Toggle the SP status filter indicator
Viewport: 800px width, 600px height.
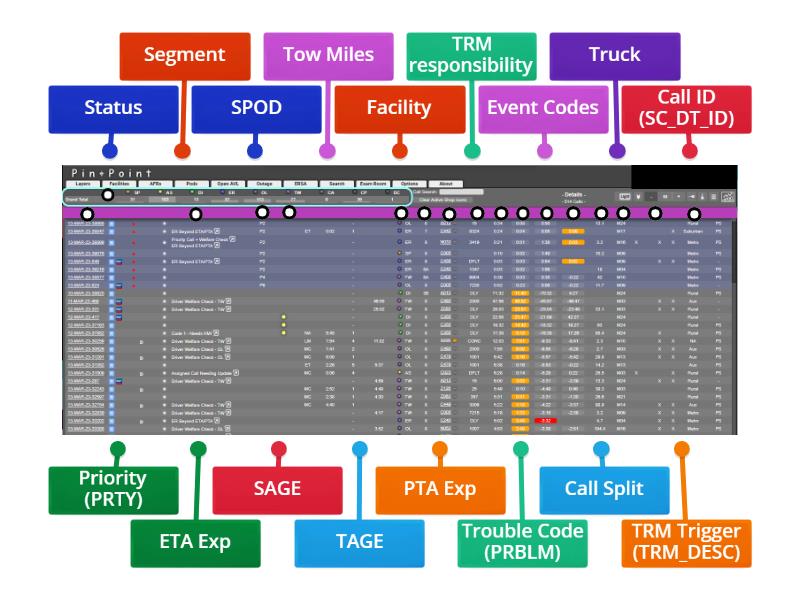click(127, 191)
